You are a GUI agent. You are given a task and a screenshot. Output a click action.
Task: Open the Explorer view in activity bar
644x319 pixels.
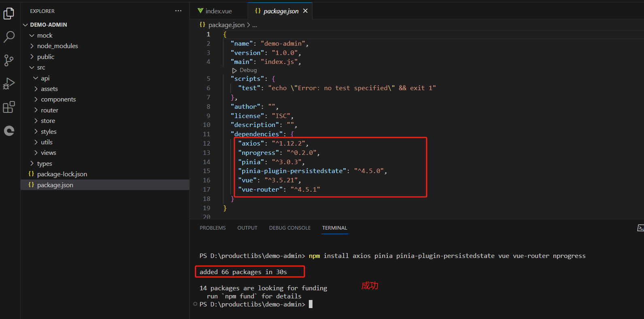[x=9, y=14]
